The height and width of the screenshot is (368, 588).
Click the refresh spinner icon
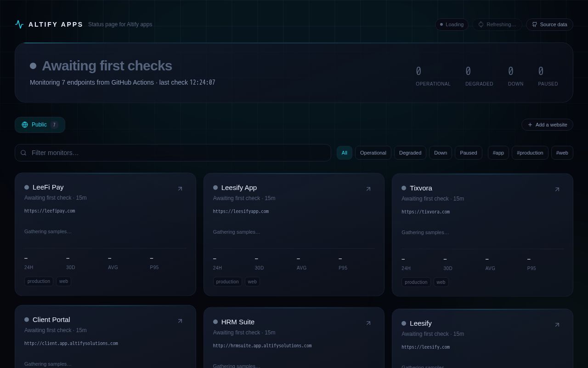481,24
